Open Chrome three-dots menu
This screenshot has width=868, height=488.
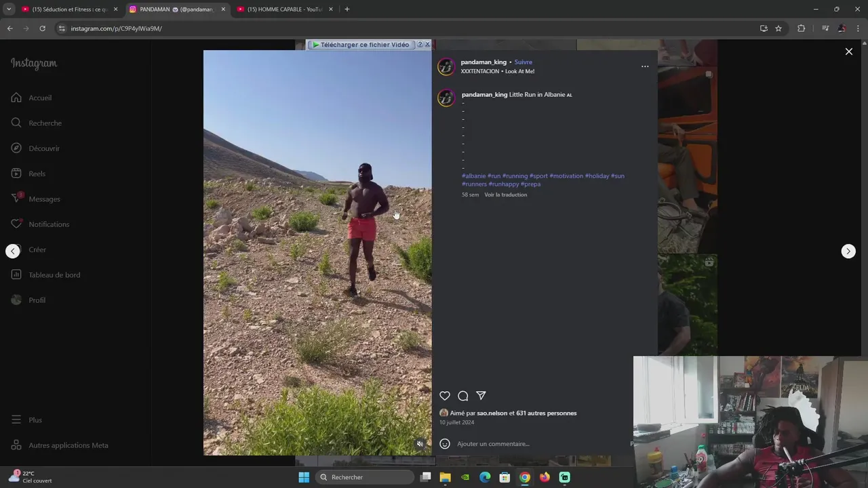point(859,28)
